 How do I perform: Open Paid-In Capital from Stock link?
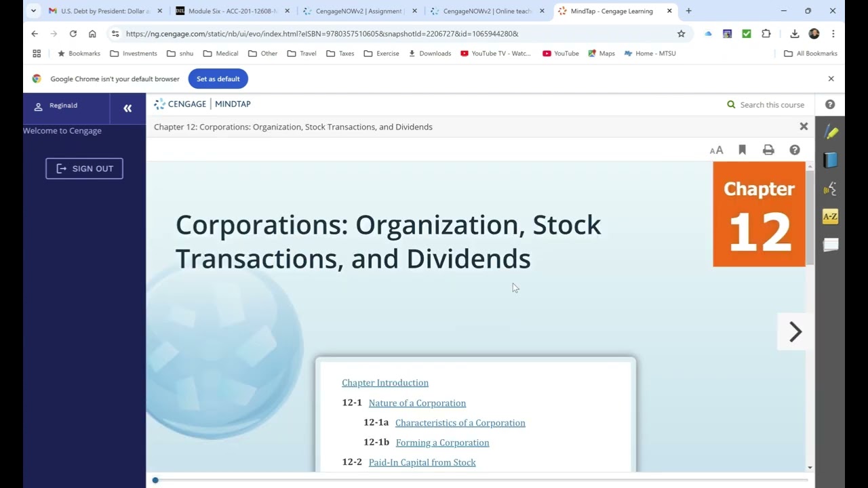422,462
